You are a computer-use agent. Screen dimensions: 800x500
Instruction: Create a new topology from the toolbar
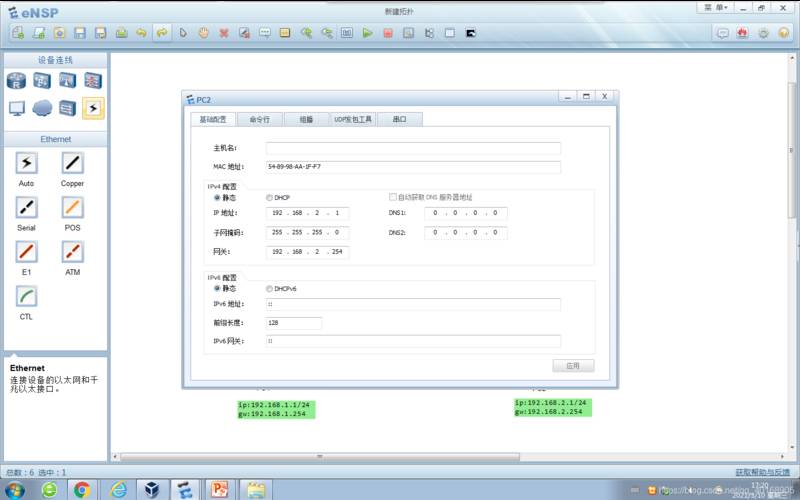pyautogui.click(x=18, y=33)
